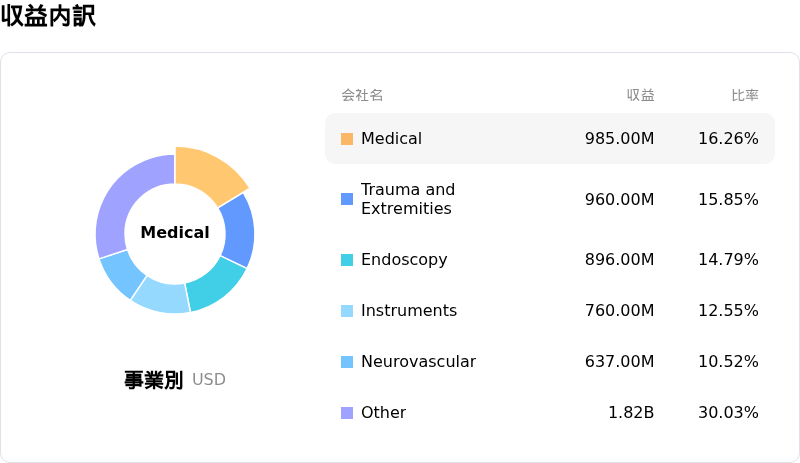Click the 会社名 column header
800x463 pixels.
(x=362, y=96)
